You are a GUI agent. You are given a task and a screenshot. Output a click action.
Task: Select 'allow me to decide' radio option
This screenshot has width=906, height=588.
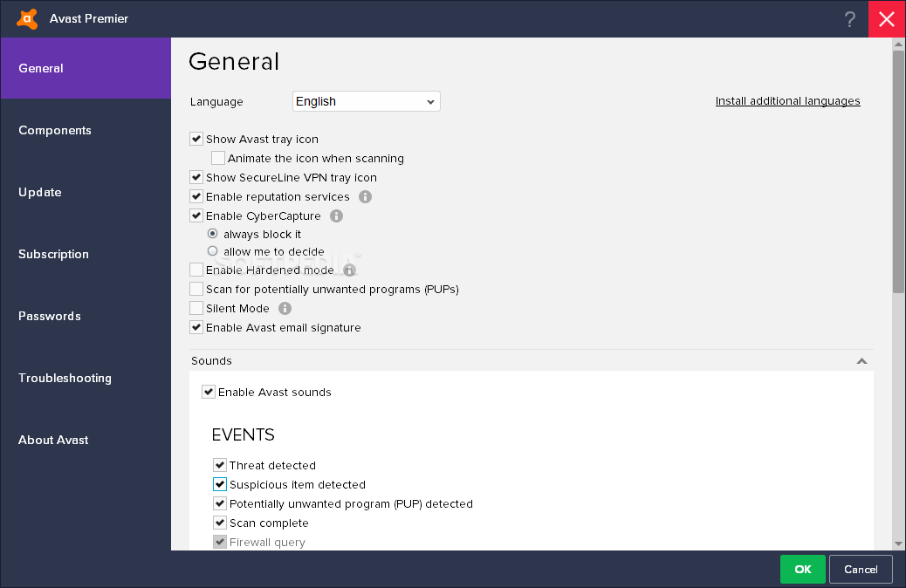pos(213,251)
